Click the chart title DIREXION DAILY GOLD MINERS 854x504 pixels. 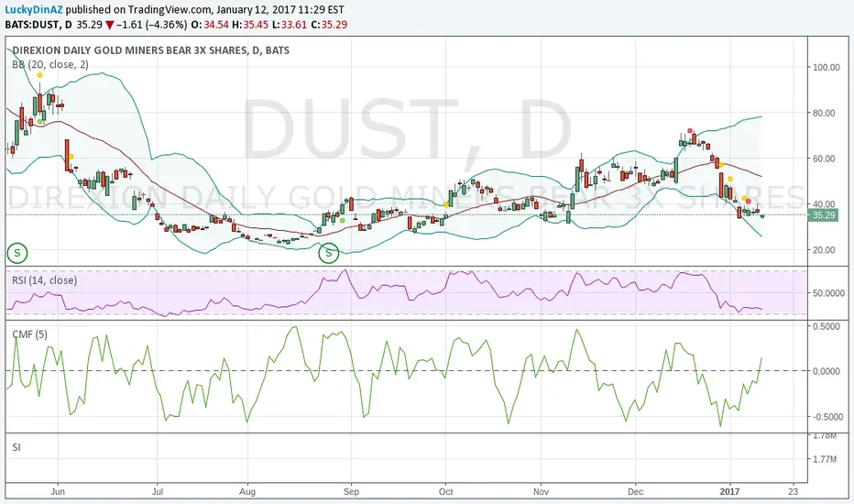click(151, 50)
